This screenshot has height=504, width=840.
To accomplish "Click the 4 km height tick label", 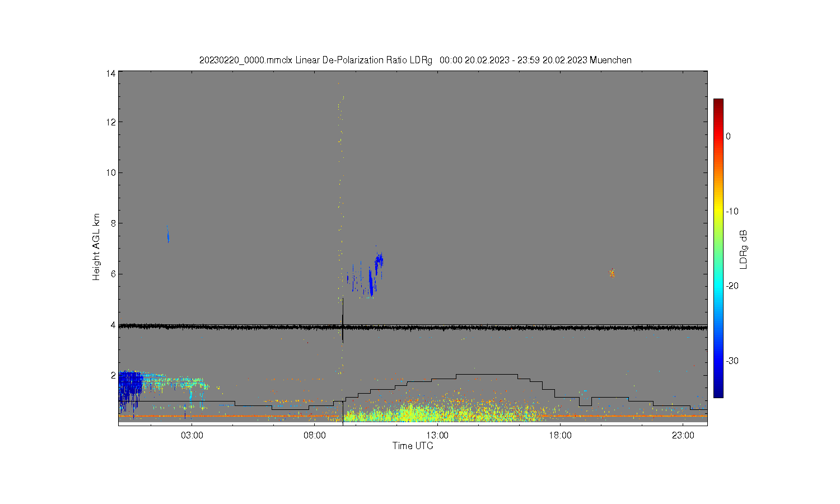I will (x=113, y=325).
